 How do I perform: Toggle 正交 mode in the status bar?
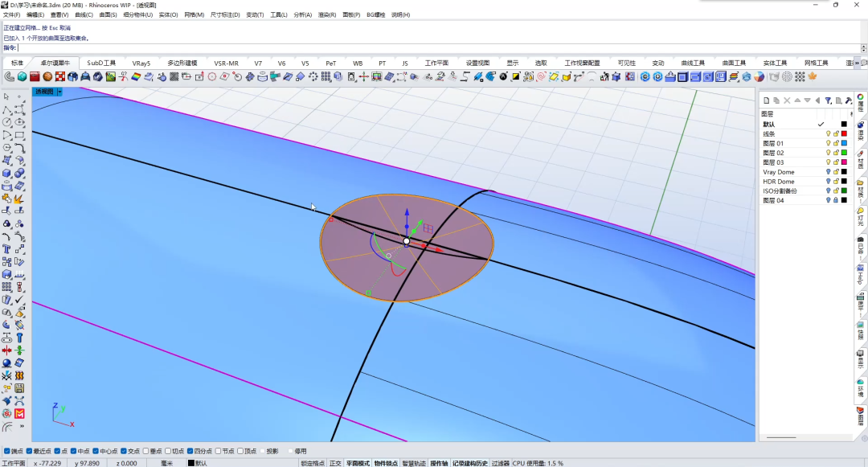point(335,463)
